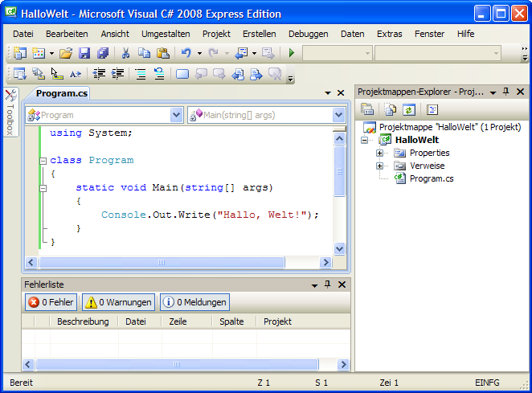The height and width of the screenshot is (393, 532).
Task: Click the Paste clipboard icon
Action: point(163,53)
